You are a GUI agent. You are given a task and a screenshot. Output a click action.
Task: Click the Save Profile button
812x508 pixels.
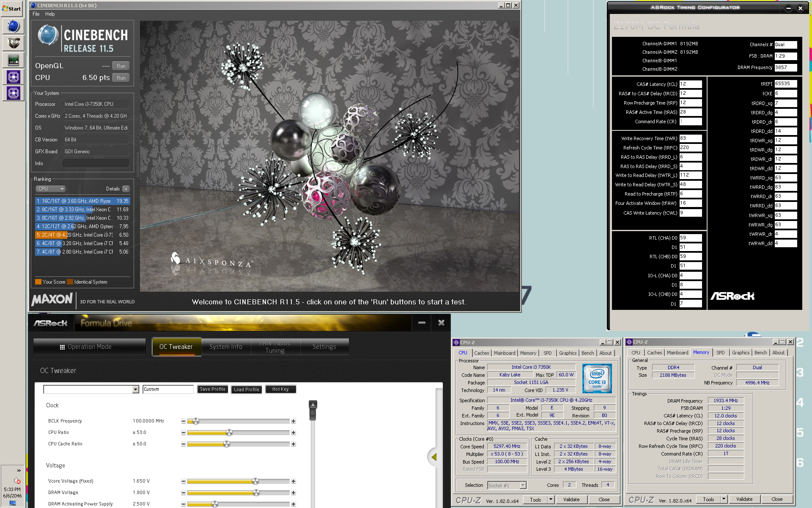(213, 389)
